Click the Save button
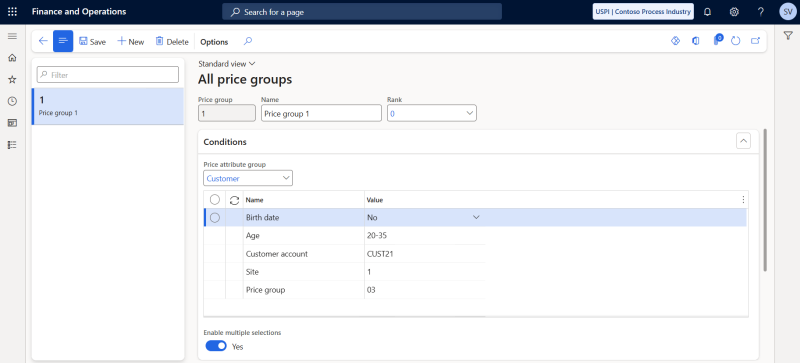 (92, 42)
